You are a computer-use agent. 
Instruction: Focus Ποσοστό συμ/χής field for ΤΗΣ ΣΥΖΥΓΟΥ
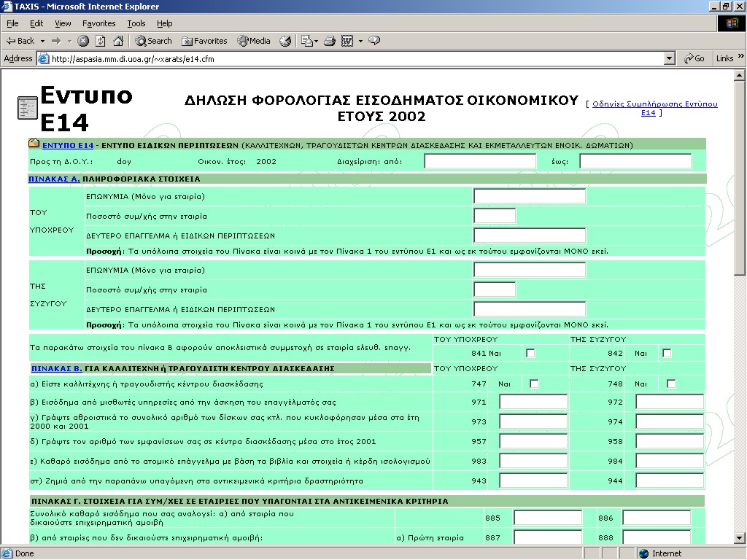495,289
